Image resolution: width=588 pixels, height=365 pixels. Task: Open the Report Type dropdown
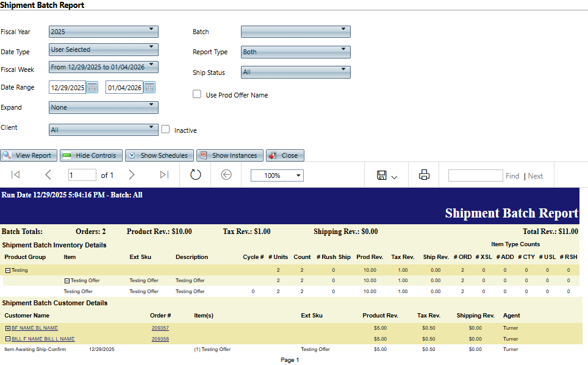(x=295, y=52)
